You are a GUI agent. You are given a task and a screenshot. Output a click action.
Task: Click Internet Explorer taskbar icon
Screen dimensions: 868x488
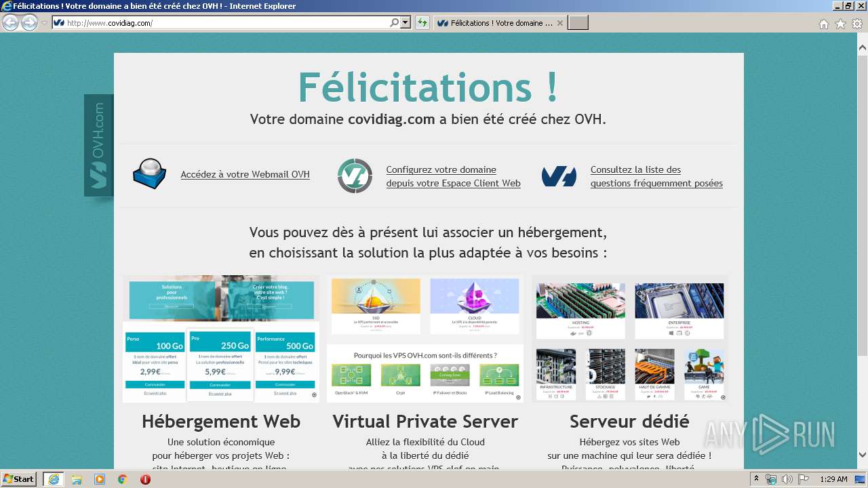coord(54,479)
